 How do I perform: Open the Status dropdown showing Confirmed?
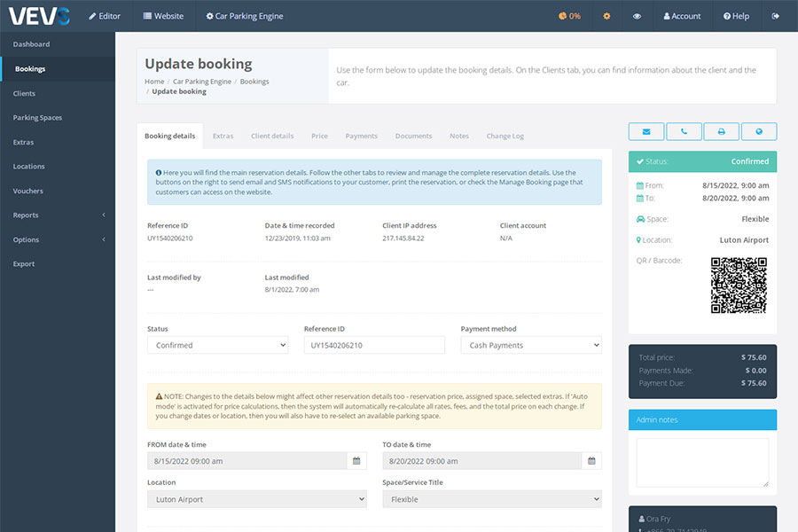(x=218, y=345)
